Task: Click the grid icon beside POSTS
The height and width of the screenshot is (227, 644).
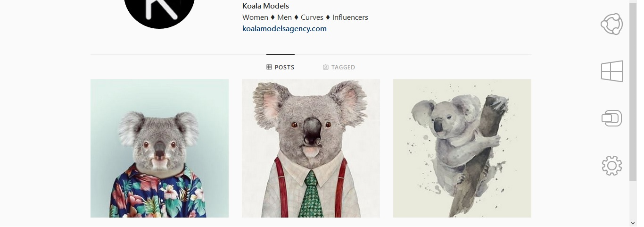Action: coord(269,67)
